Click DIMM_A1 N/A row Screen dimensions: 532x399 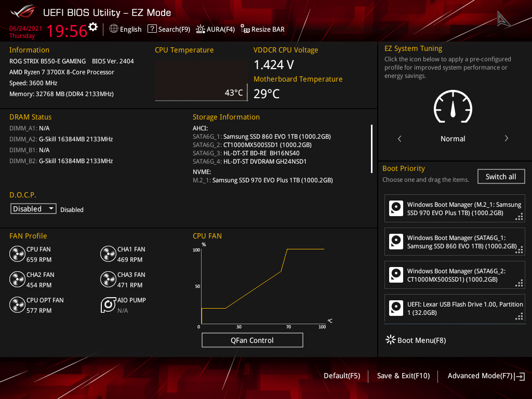tap(30, 128)
